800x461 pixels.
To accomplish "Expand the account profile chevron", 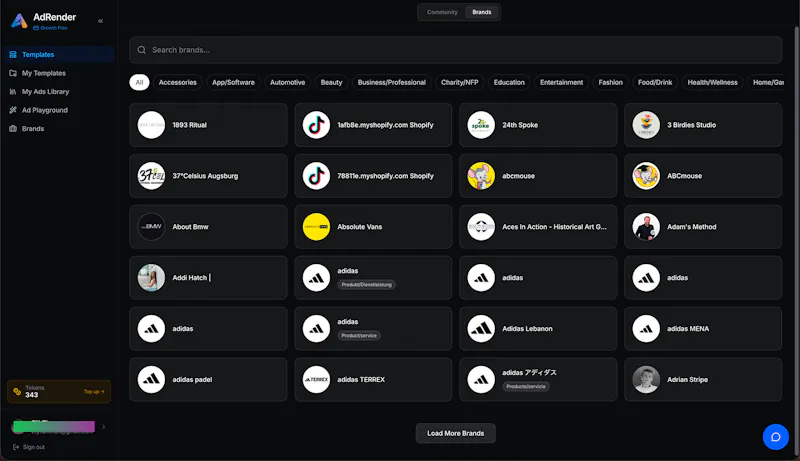I will (x=104, y=427).
